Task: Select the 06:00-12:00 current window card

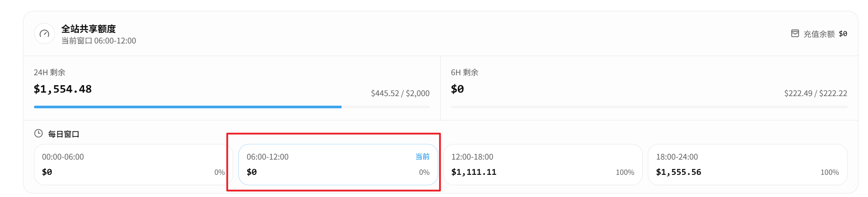Action: click(x=338, y=164)
